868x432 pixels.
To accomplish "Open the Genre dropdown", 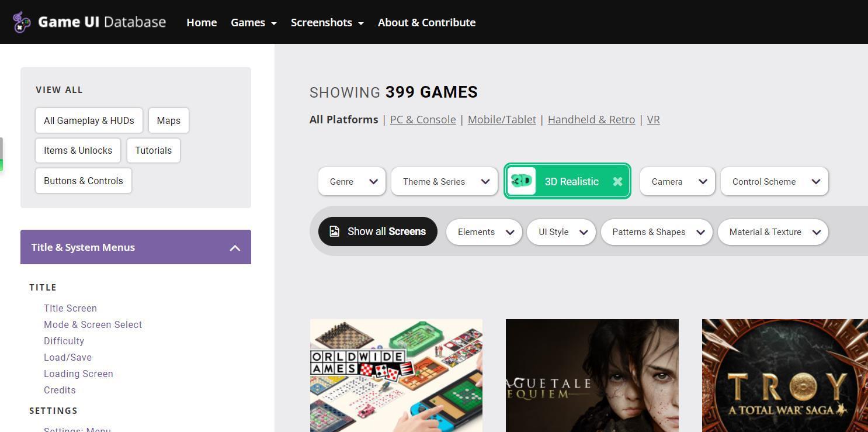I will pyautogui.click(x=352, y=181).
